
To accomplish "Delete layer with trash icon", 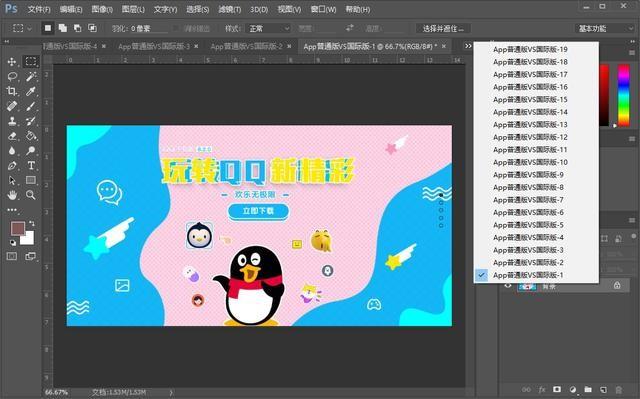I will pyautogui.click(x=619, y=390).
